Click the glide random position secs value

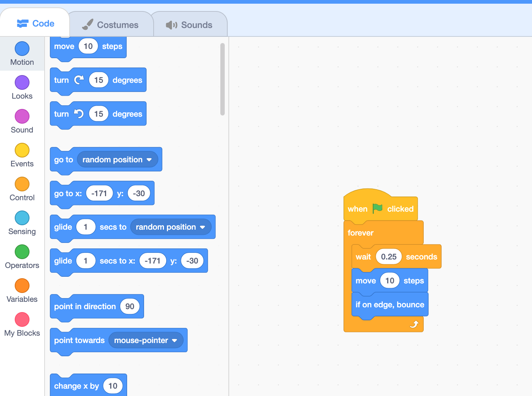[x=86, y=227]
